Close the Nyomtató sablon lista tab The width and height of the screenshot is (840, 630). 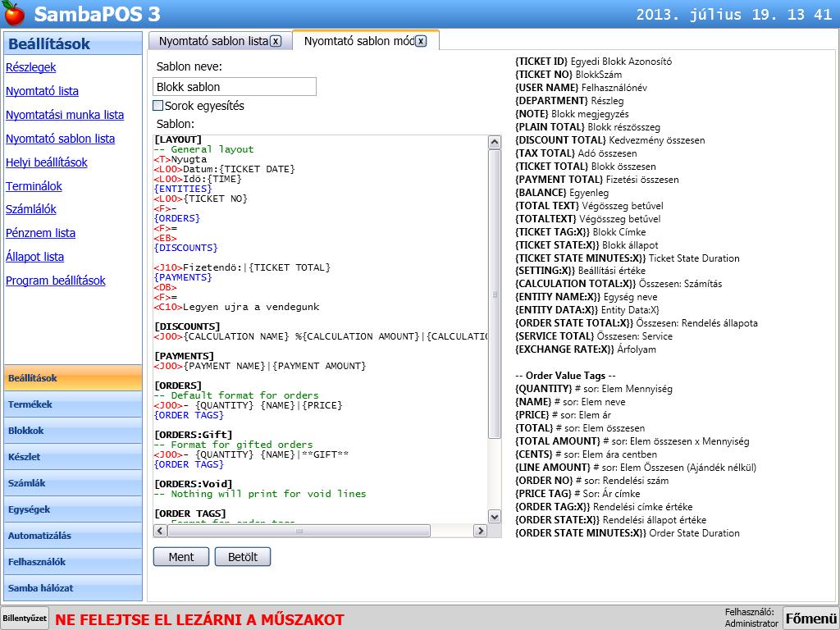(x=276, y=41)
